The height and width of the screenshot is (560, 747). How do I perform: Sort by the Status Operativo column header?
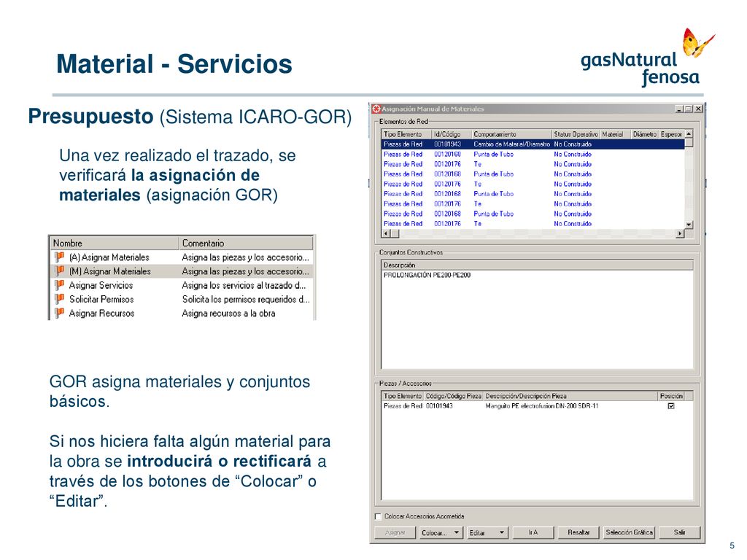[x=576, y=134]
